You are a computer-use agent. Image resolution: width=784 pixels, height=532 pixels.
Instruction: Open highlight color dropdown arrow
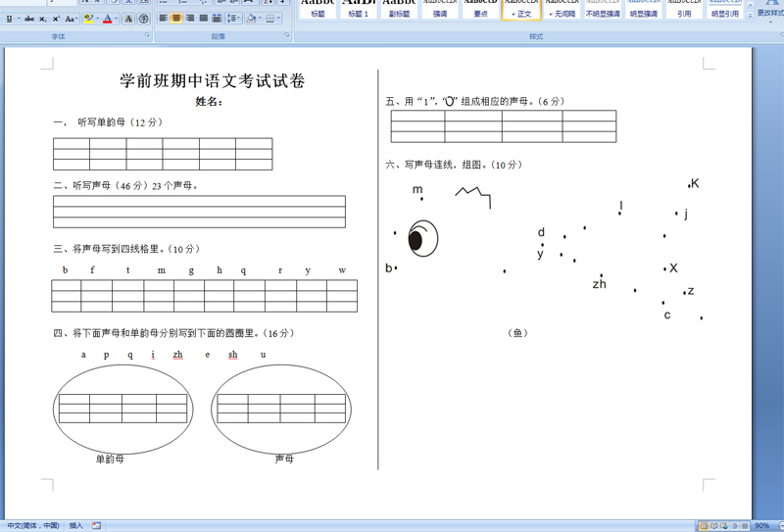point(97,19)
